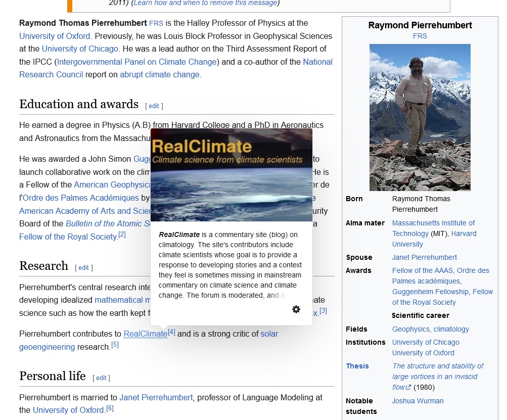Image resolution: width=507 pixels, height=420 pixels.
Task: Open Fellow of the AAAS infobox link
Action: pyautogui.click(x=422, y=270)
